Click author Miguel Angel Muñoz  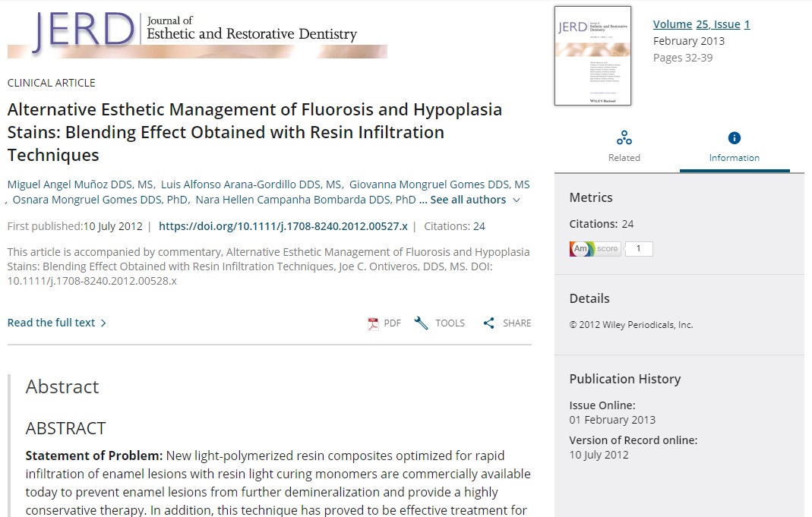click(x=80, y=184)
